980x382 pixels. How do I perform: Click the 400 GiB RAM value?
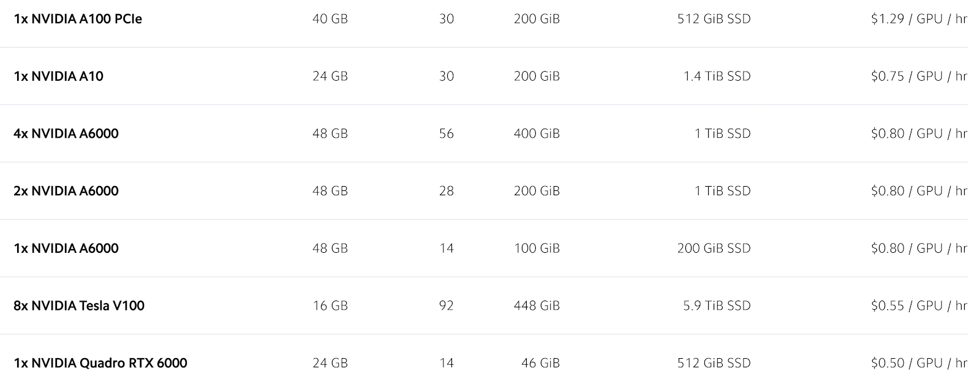click(537, 133)
